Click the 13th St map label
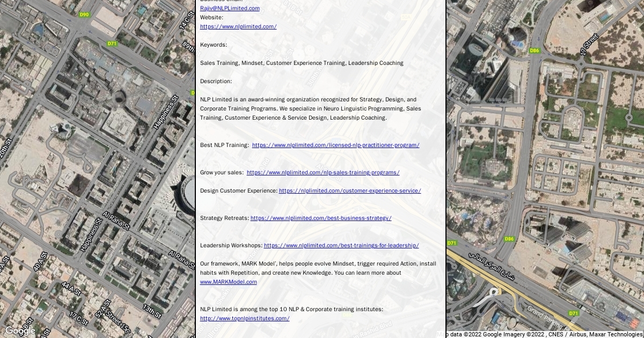 coord(152,311)
